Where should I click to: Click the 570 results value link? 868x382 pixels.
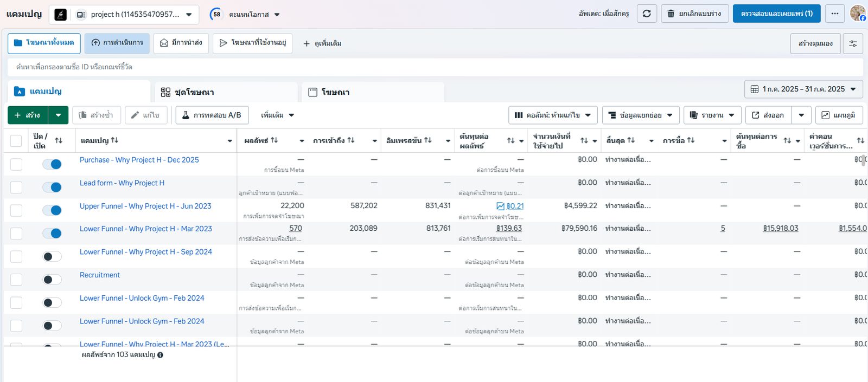coord(296,229)
